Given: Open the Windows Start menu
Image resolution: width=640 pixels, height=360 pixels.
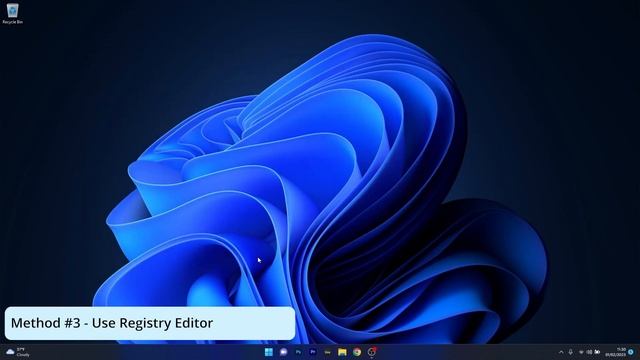Looking at the screenshot, I should [269, 352].
